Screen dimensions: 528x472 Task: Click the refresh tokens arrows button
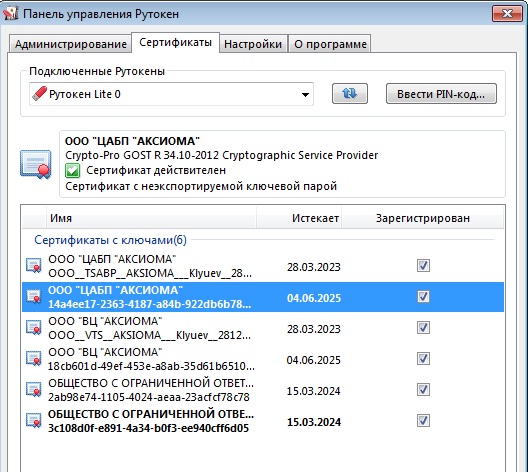click(350, 94)
